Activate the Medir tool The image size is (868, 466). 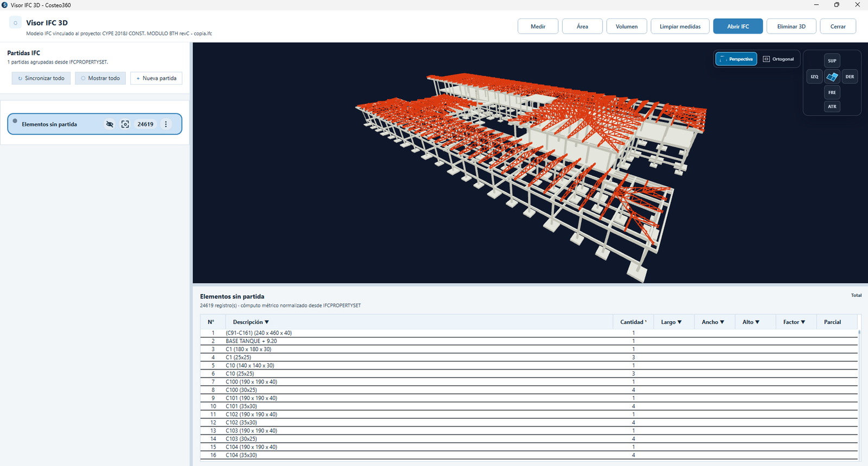pos(538,27)
